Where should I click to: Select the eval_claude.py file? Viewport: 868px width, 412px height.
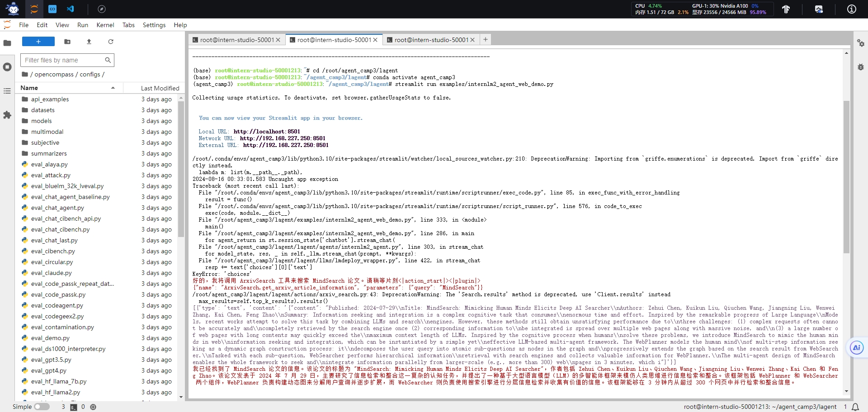(x=99, y=273)
